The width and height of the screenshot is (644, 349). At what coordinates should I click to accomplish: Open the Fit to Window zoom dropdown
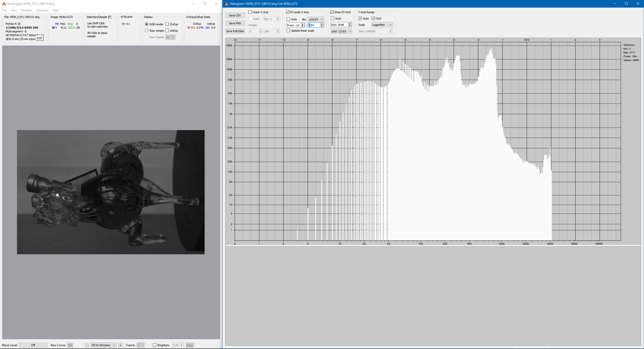click(x=103, y=345)
